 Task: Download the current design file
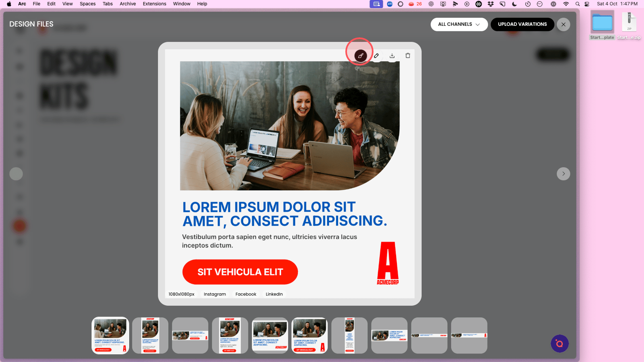tap(392, 56)
